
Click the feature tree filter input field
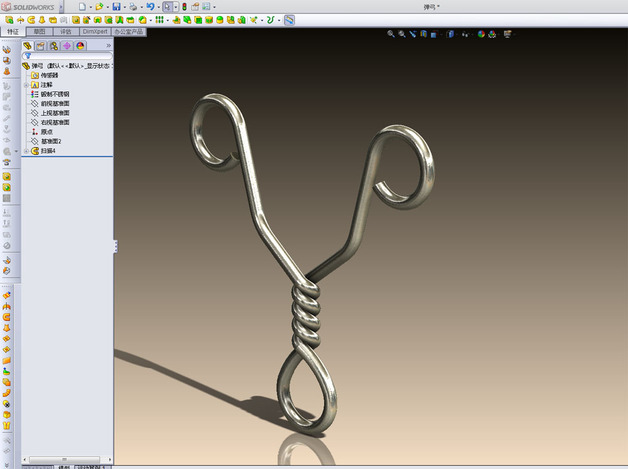coord(67,56)
